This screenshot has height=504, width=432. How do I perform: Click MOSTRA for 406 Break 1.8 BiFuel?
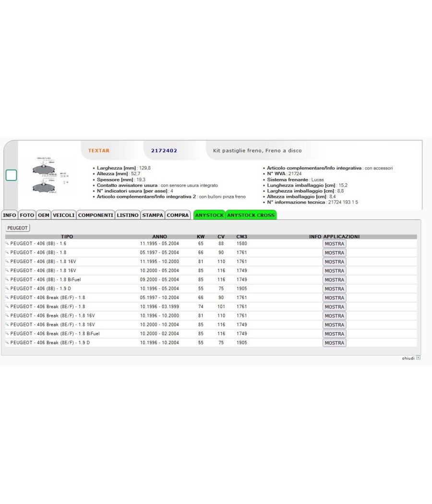pos(334,334)
